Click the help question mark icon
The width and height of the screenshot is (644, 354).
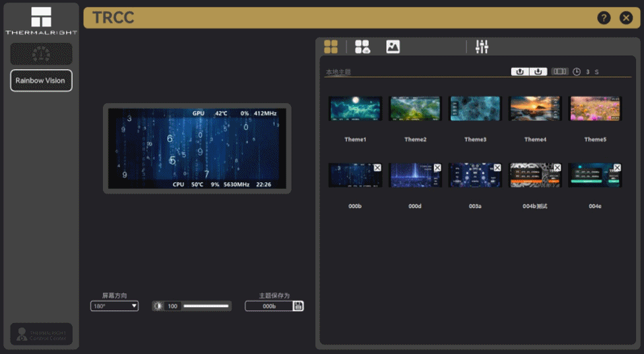[604, 18]
